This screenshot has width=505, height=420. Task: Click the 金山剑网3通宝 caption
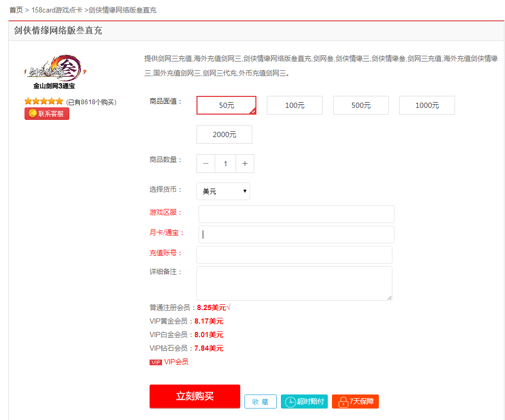point(54,86)
